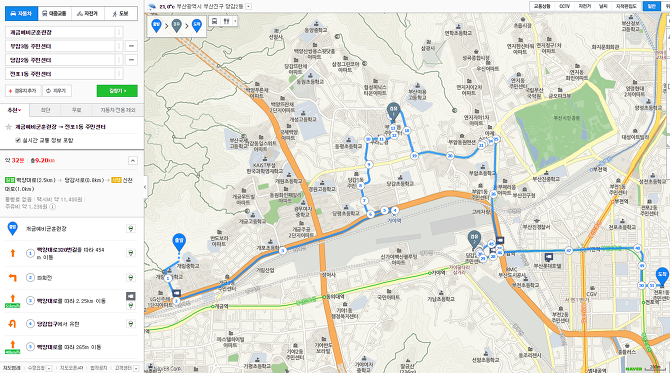Image resolution: width=670 pixels, height=373 pixels.
Task: Click route node 9 on the map
Action: pos(369,164)
